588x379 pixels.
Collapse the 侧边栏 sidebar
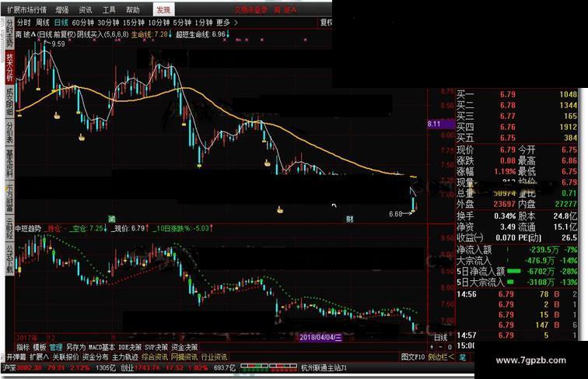(441, 357)
